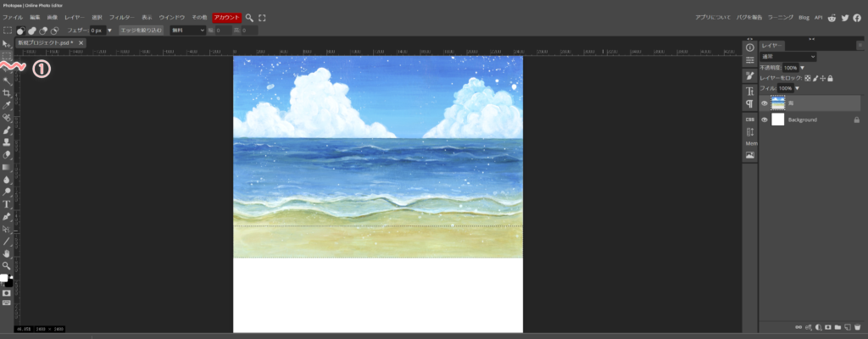Image resolution: width=868 pixels, height=339 pixels.
Task: Open the Info panel icon
Action: 749,47
